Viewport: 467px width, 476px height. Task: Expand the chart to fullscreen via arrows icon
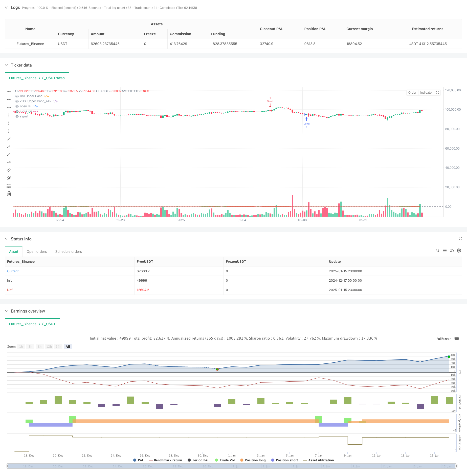(438, 93)
